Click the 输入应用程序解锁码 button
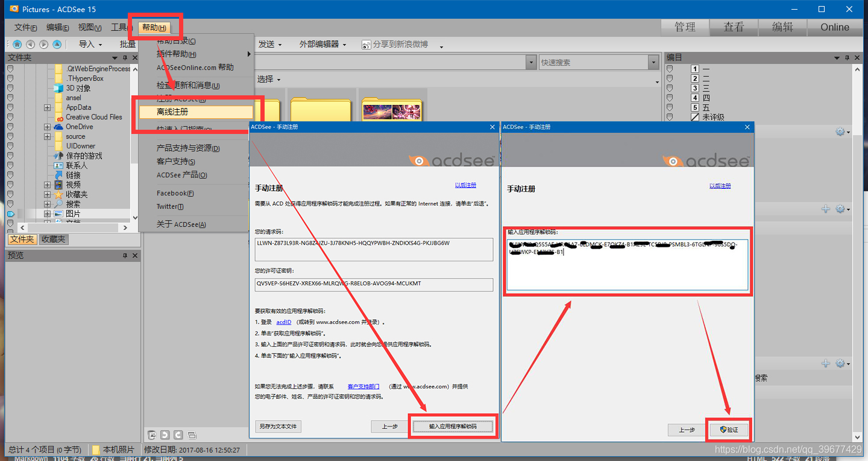 click(x=453, y=426)
